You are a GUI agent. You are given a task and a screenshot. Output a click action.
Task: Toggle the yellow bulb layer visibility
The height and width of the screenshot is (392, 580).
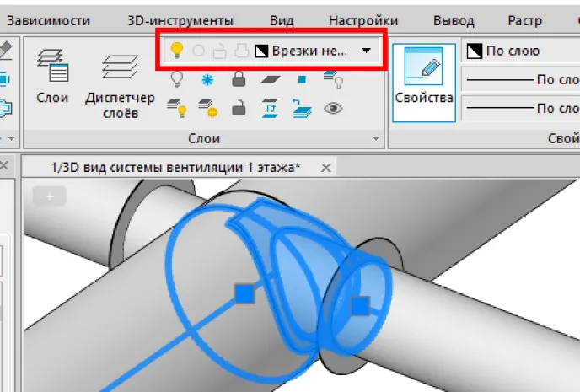click(176, 51)
